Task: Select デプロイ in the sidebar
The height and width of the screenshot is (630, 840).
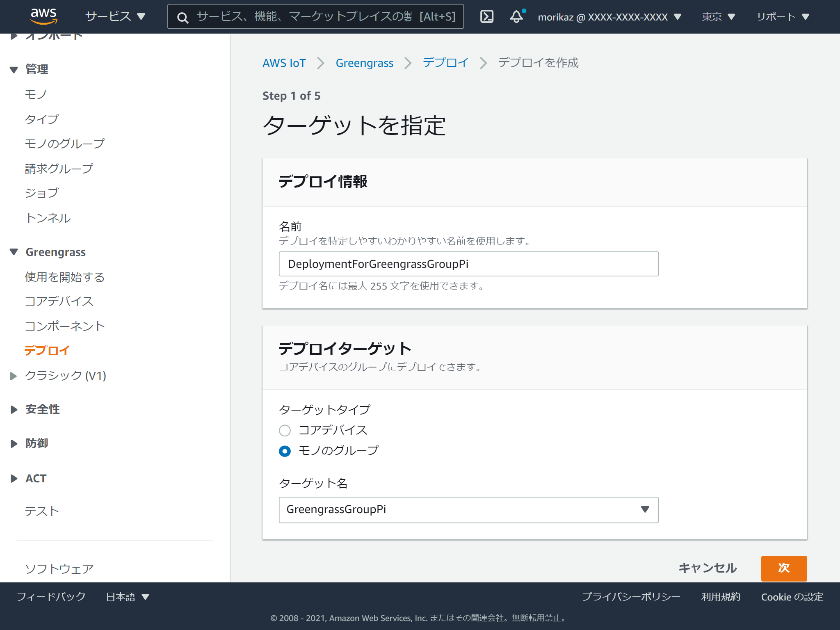Action: pos(48,350)
